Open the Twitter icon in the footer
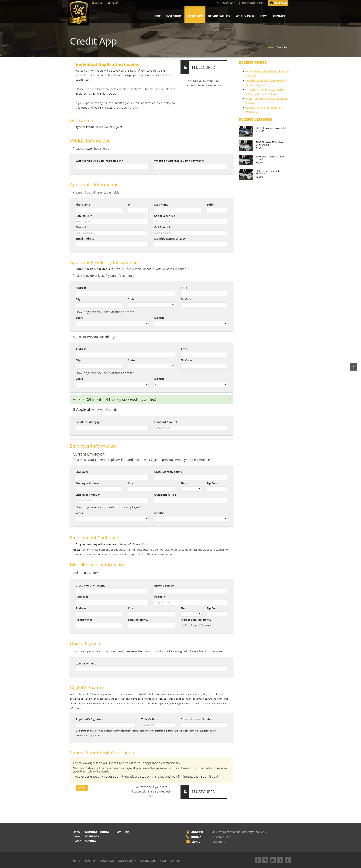The width and height of the screenshot is (361, 868). click(265, 860)
